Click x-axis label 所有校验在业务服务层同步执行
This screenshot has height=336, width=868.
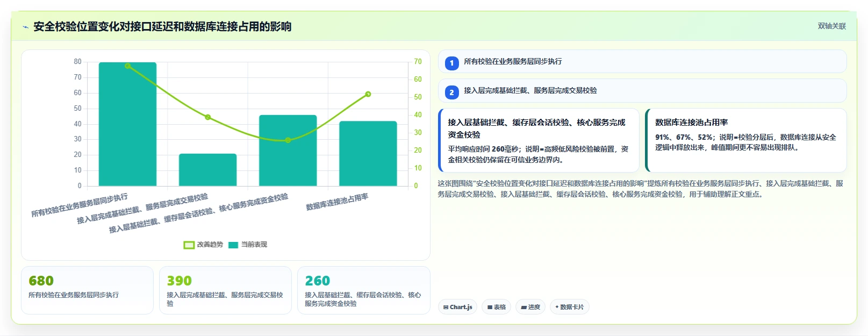coord(80,205)
